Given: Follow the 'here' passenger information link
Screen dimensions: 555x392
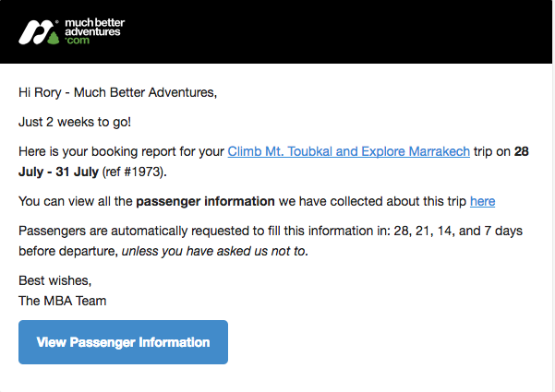Looking at the screenshot, I should [482, 200].
